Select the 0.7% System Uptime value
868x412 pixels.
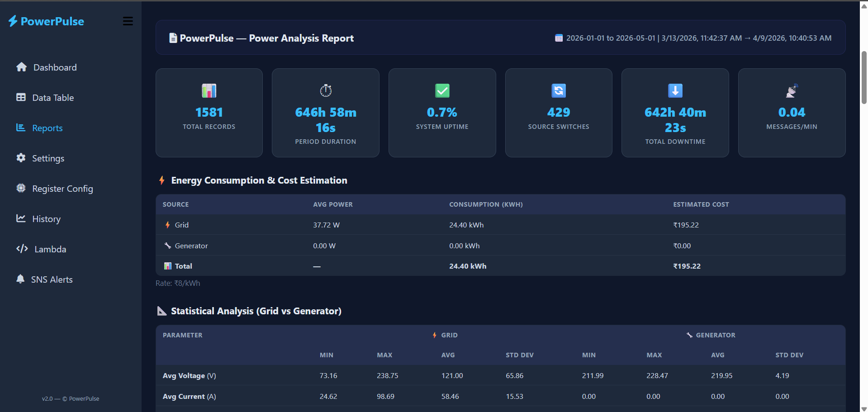(442, 112)
